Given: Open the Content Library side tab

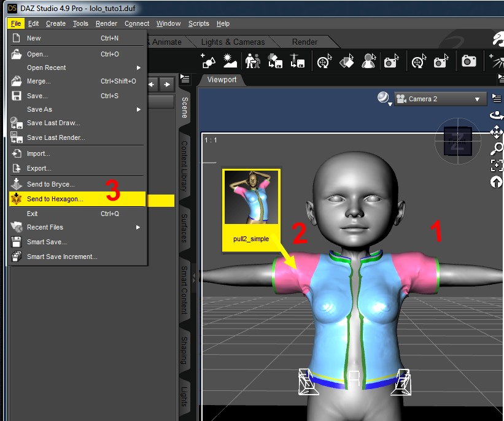Looking at the screenshot, I should pos(184,166).
